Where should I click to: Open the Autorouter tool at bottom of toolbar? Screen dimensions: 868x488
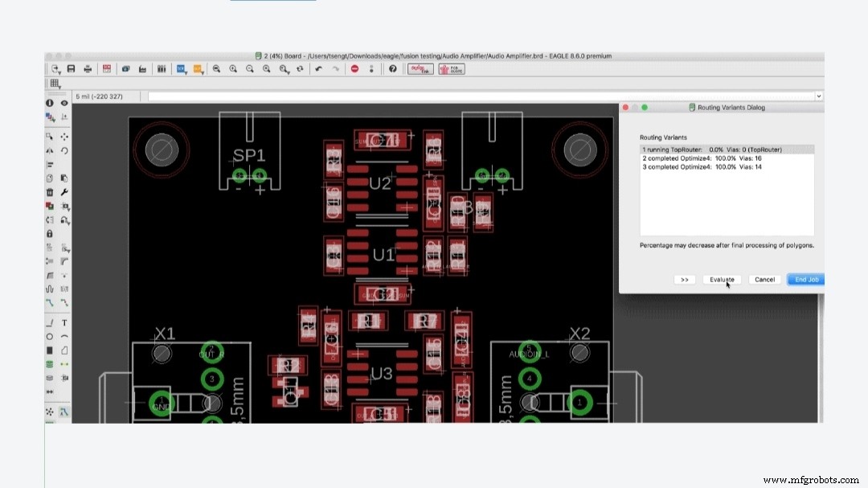click(x=63, y=413)
